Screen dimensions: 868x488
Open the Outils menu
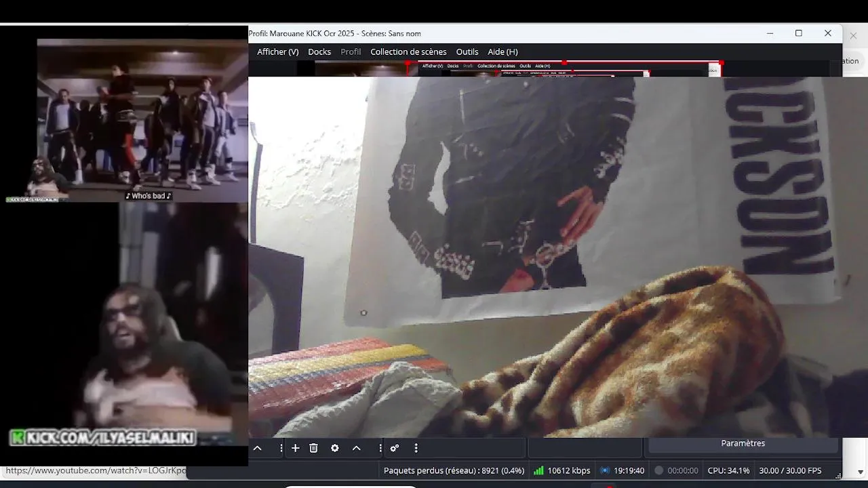(x=467, y=52)
